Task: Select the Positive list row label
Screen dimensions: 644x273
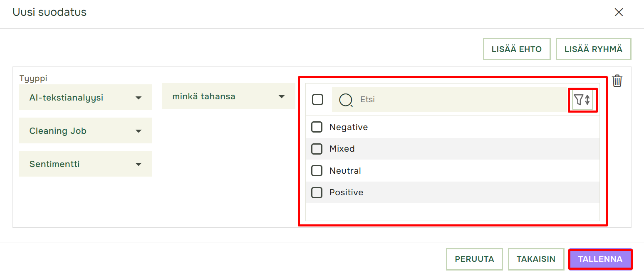Action: click(346, 192)
